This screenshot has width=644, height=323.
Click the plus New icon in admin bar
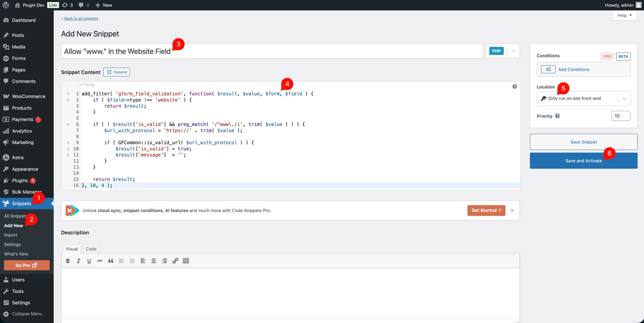[98, 5]
